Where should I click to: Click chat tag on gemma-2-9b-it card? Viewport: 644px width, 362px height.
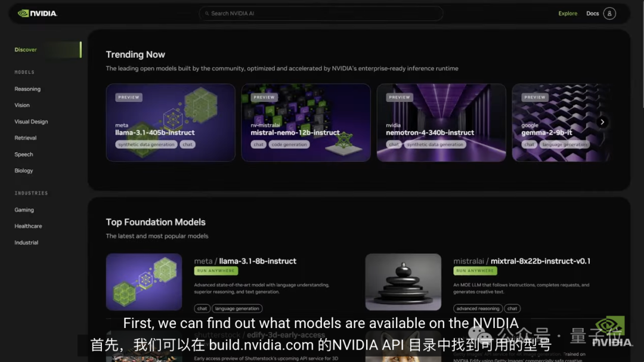pyautogui.click(x=529, y=144)
